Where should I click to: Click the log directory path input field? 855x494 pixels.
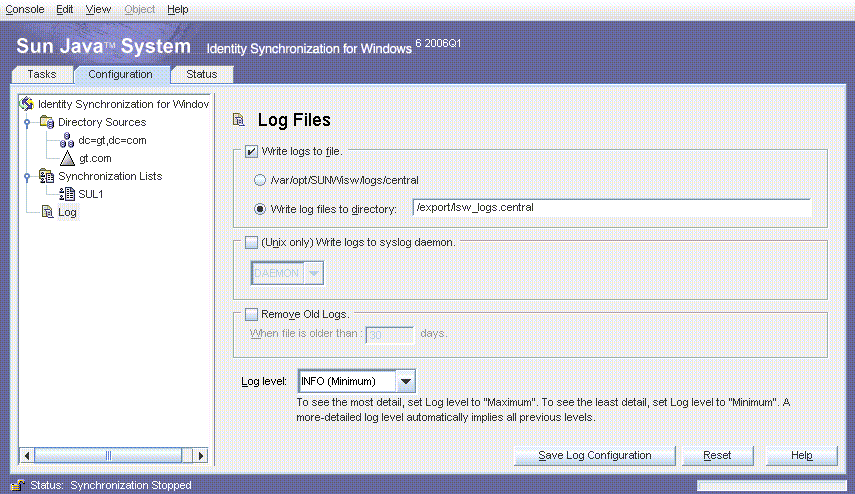pos(612,208)
